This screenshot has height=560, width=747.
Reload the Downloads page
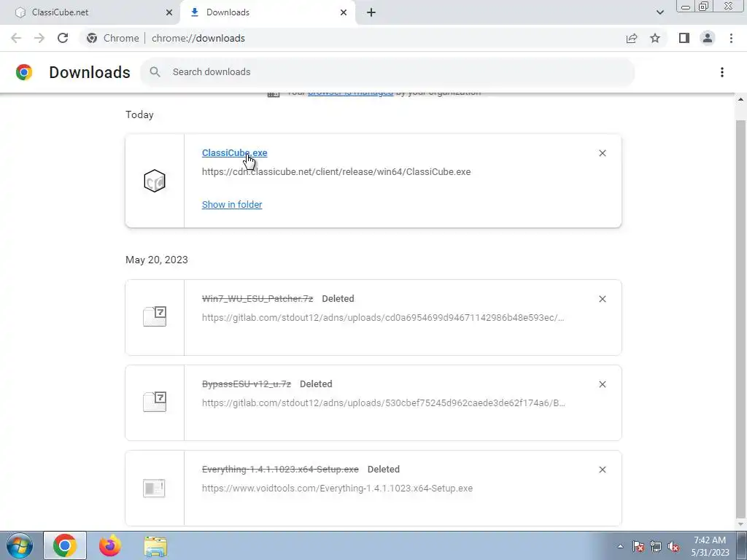(63, 38)
